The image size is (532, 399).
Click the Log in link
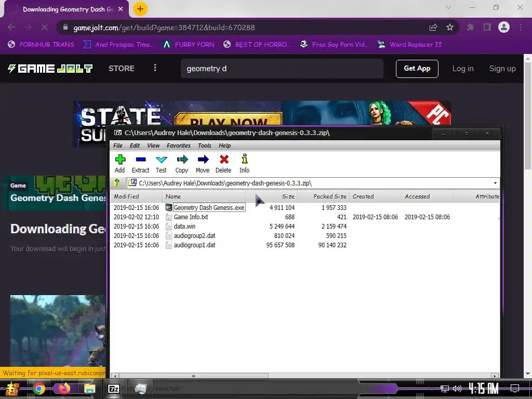pos(463,69)
